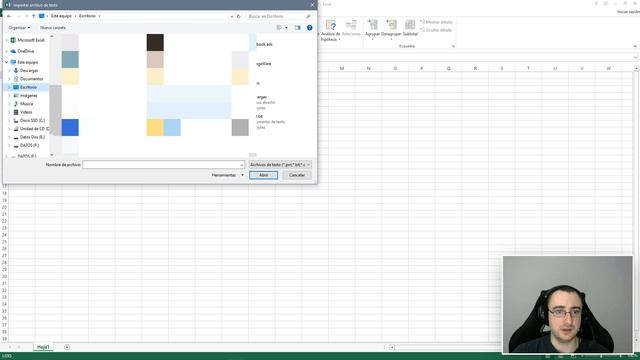The height and width of the screenshot is (360, 640).
Task: Expand the Microsoft Excel tree node
Action: pyautogui.click(x=6, y=40)
